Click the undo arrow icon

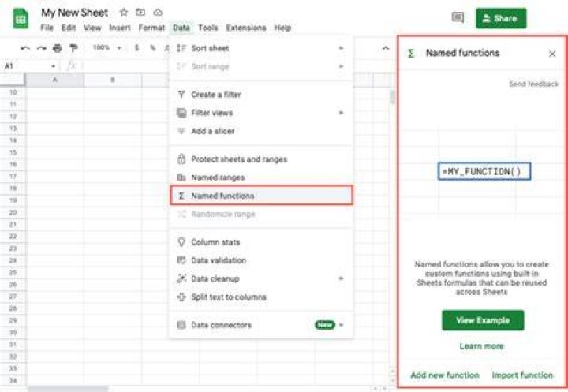(25, 48)
